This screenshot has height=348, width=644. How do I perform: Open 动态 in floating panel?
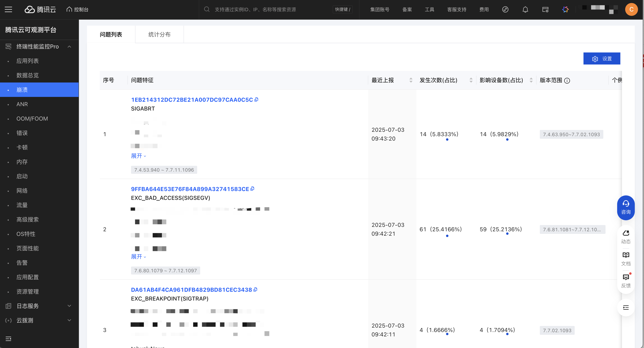[x=626, y=237]
